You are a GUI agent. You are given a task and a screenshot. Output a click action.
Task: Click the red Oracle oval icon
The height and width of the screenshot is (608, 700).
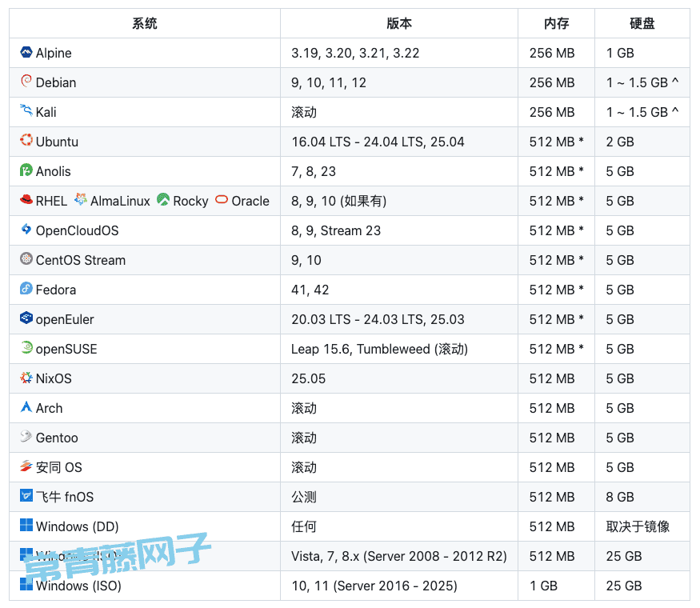pos(222,199)
